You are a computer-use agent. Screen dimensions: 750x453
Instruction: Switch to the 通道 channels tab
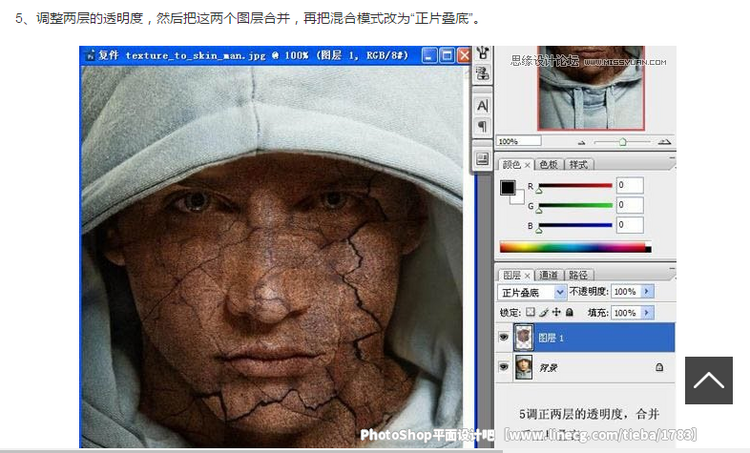(549, 275)
